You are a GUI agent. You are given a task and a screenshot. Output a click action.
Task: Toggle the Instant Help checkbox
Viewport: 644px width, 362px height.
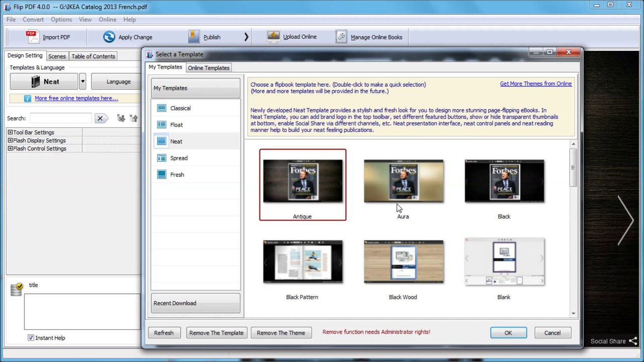click(31, 338)
